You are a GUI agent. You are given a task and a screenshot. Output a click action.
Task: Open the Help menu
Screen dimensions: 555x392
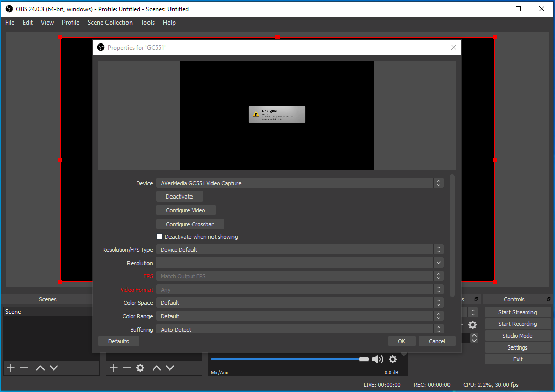(169, 23)
